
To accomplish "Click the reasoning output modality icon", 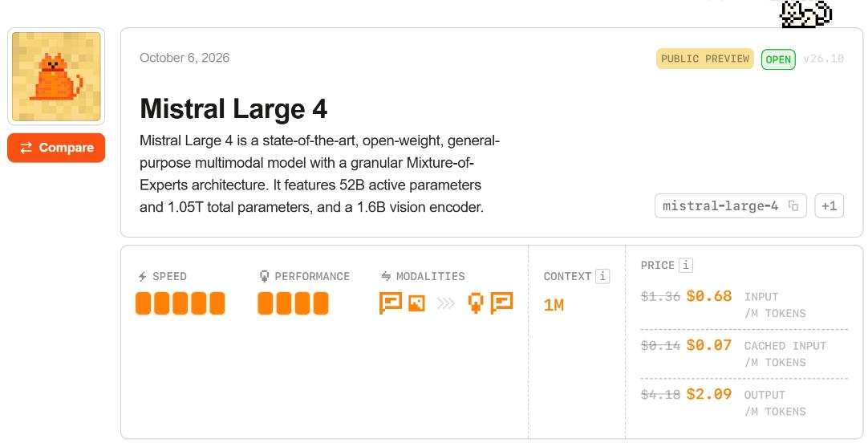I will (476, 303).
